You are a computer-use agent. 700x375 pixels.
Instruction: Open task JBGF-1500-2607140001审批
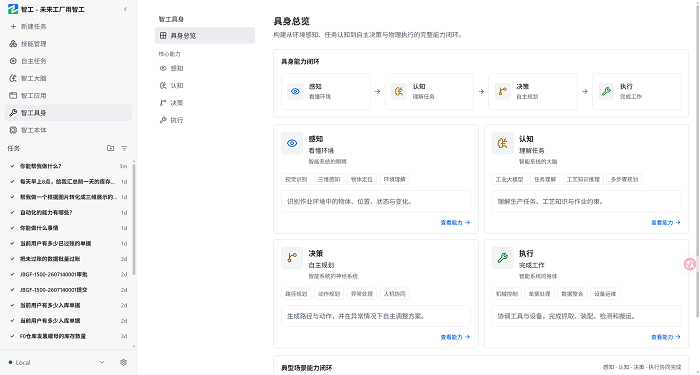[x=69, y=275]
